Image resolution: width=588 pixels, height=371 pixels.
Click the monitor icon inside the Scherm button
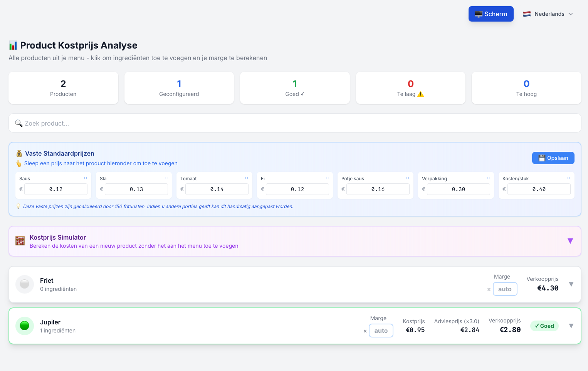[x=479, y=13]
